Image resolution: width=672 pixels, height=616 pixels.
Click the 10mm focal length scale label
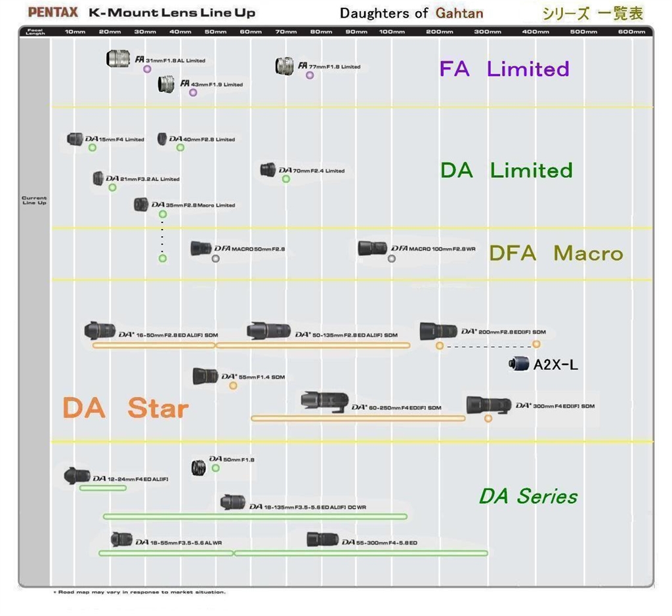tap(75, 31)
